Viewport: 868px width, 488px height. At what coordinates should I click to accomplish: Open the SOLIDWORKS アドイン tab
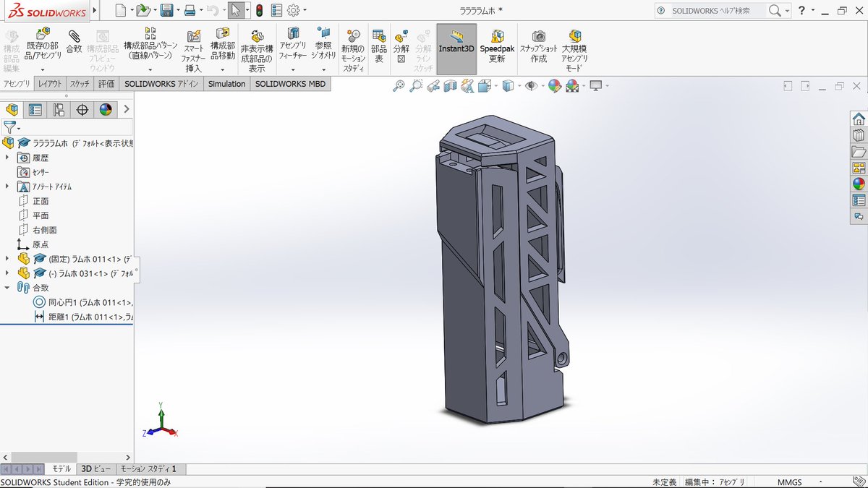[x=161, y=84]
